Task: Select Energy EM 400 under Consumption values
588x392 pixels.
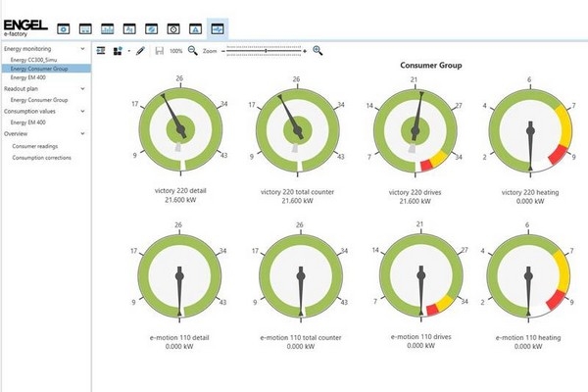Action: click(x=28, y=122)
